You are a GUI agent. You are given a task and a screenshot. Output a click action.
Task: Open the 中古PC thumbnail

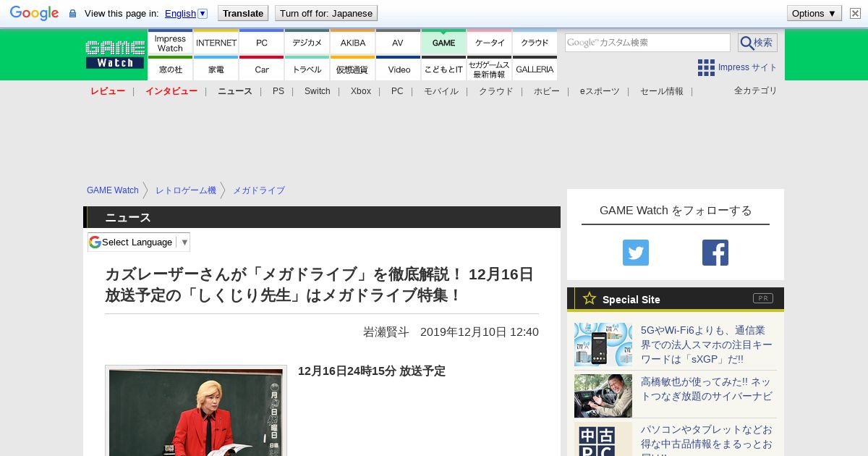point(603,440)
